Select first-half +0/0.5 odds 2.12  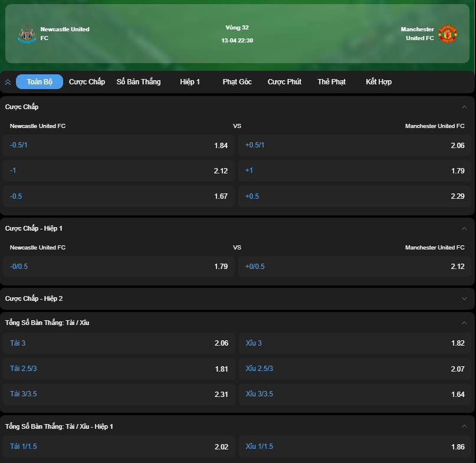click(x=354, y=267)
